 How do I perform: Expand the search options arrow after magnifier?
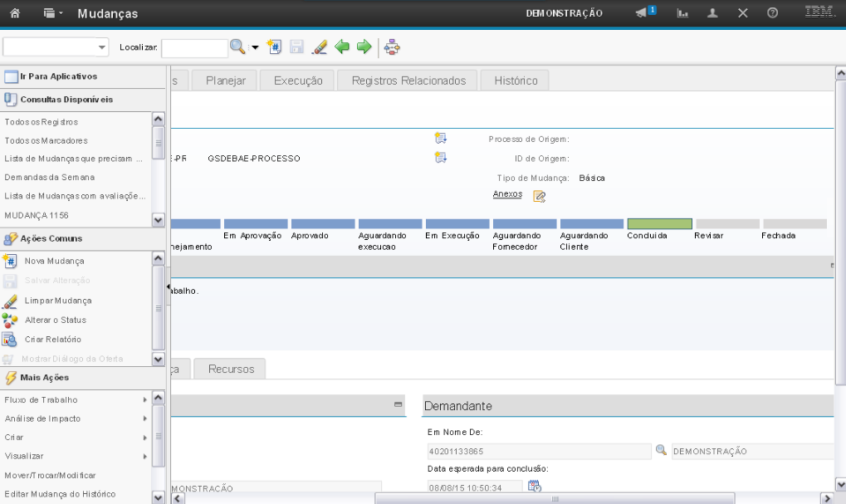tap(255, 47)
